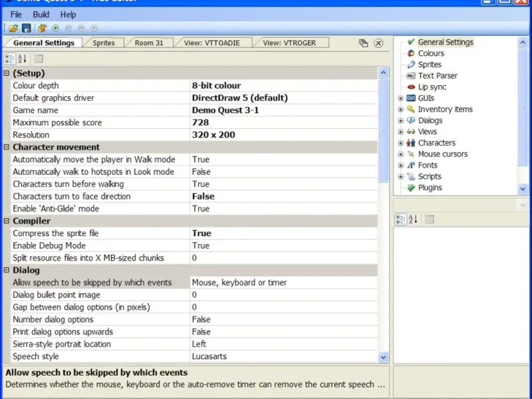The height and width of the screenshot is (399, 532).
Task: Sort left property grid alphabetically
Action: click(x=22, y=59)
